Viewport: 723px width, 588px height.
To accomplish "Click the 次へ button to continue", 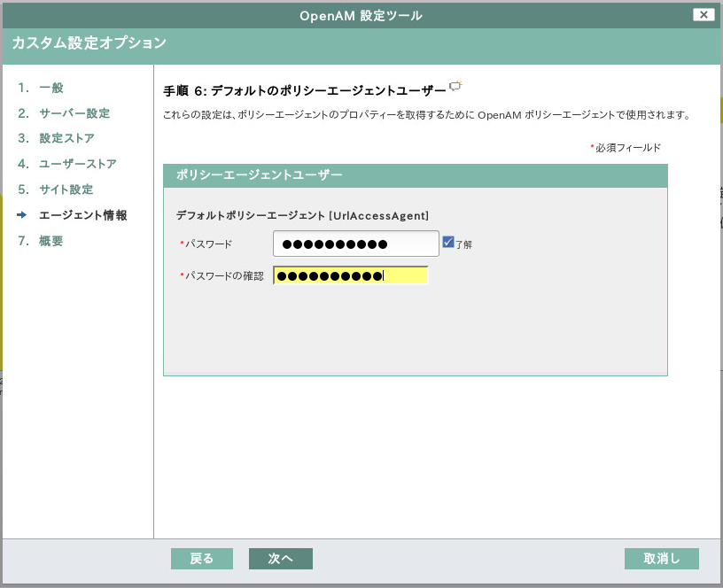I will 280,559.
